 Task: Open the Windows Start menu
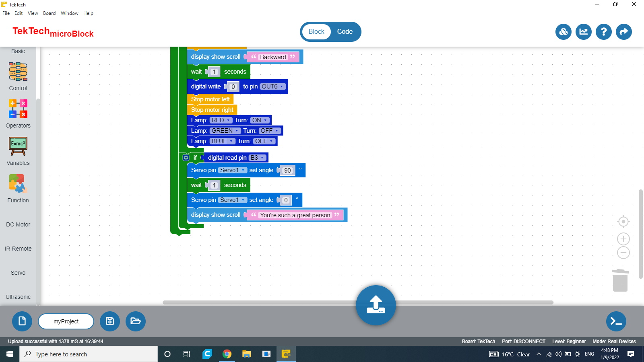tap(10, 354)
